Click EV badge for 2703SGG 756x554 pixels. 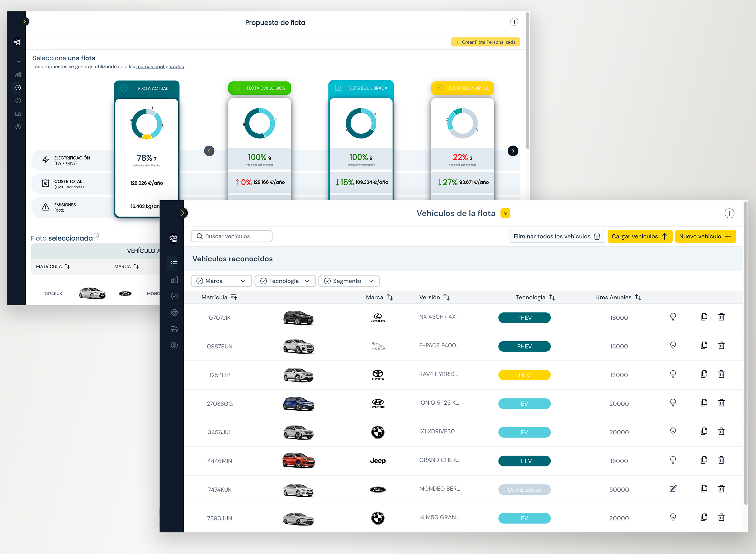pos(524,404)
